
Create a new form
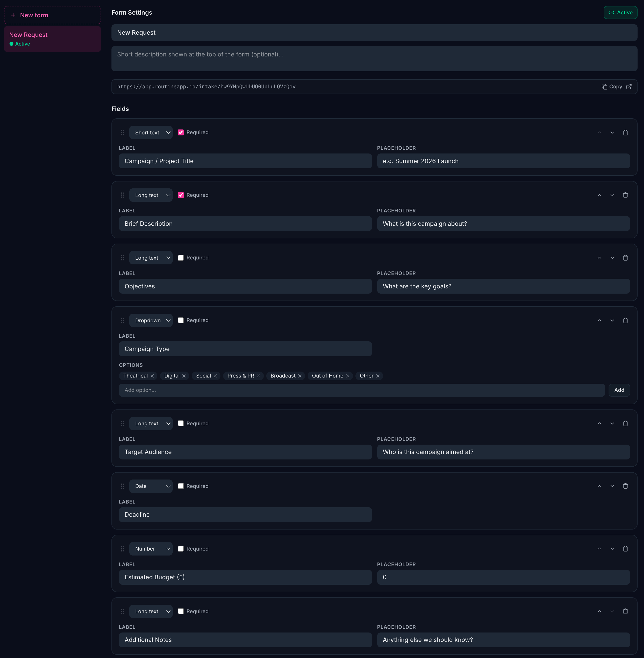point(53,15)
